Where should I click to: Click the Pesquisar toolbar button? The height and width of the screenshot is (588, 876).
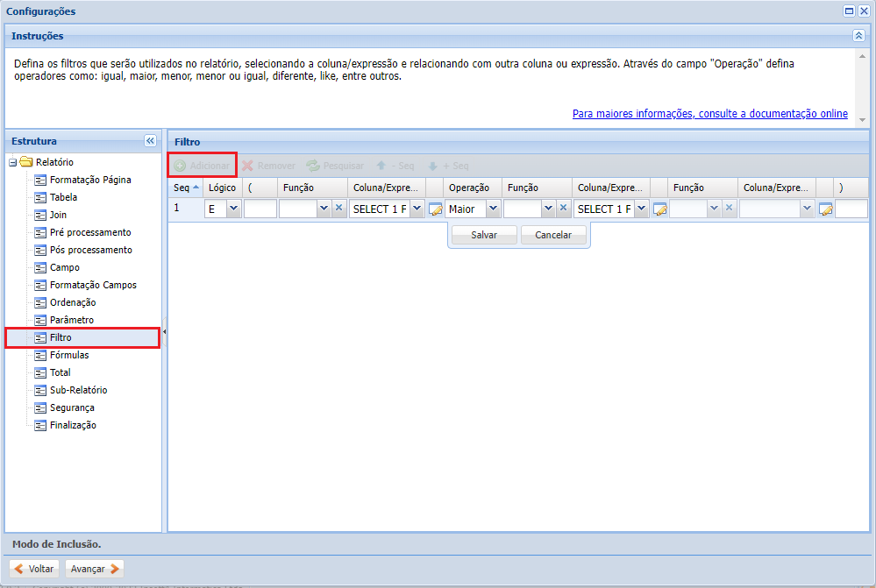tap(335, 166)
